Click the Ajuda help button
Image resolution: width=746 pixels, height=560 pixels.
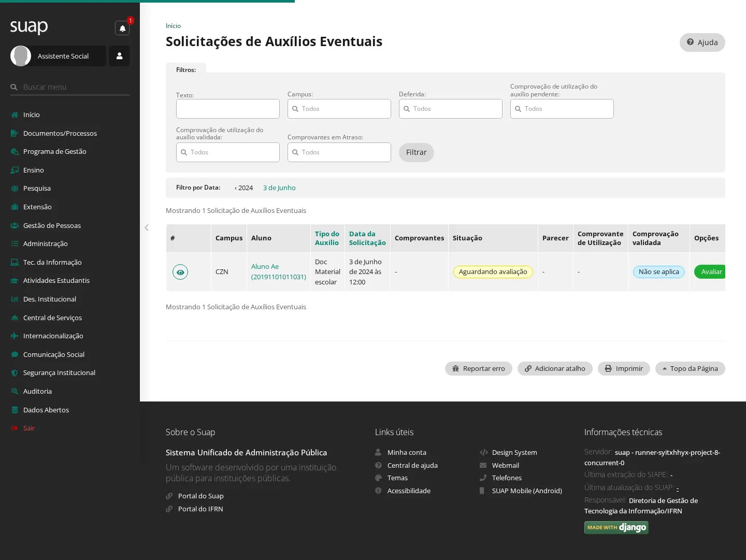tap(702, 42)
